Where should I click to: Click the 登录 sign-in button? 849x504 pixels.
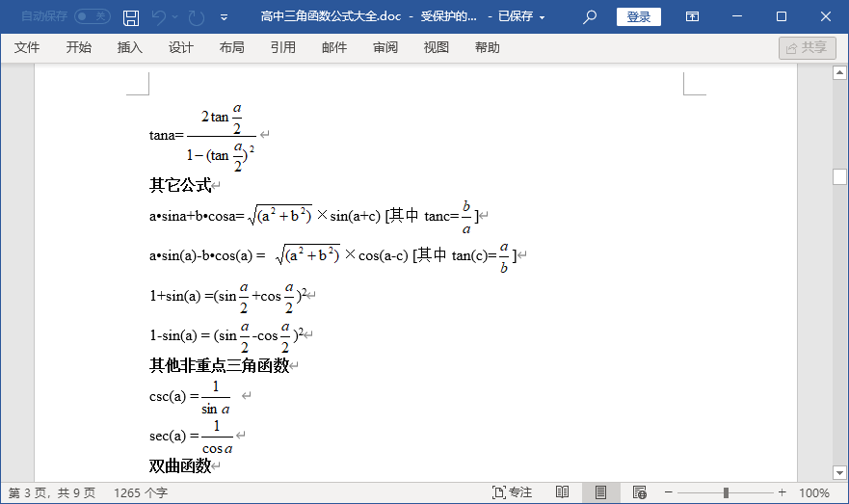[x=638, y=16]
